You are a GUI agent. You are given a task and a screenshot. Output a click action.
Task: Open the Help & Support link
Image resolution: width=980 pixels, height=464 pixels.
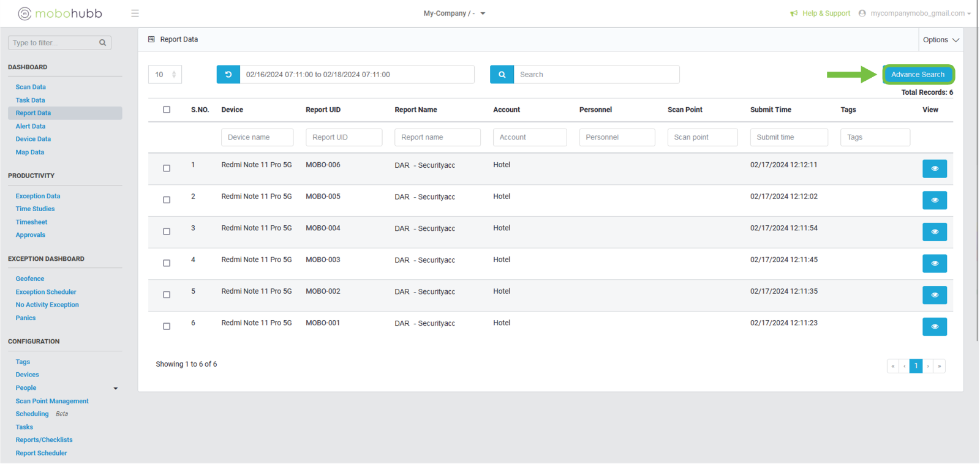[826, 13]
